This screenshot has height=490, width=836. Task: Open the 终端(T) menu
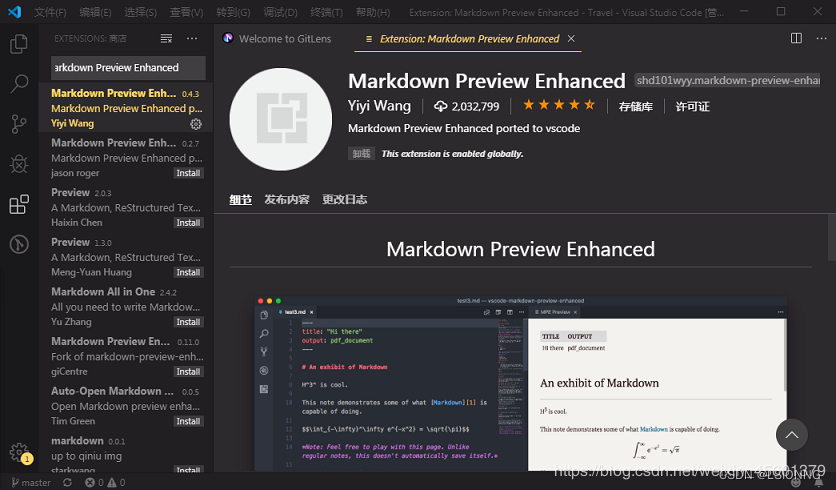[326, 12]
